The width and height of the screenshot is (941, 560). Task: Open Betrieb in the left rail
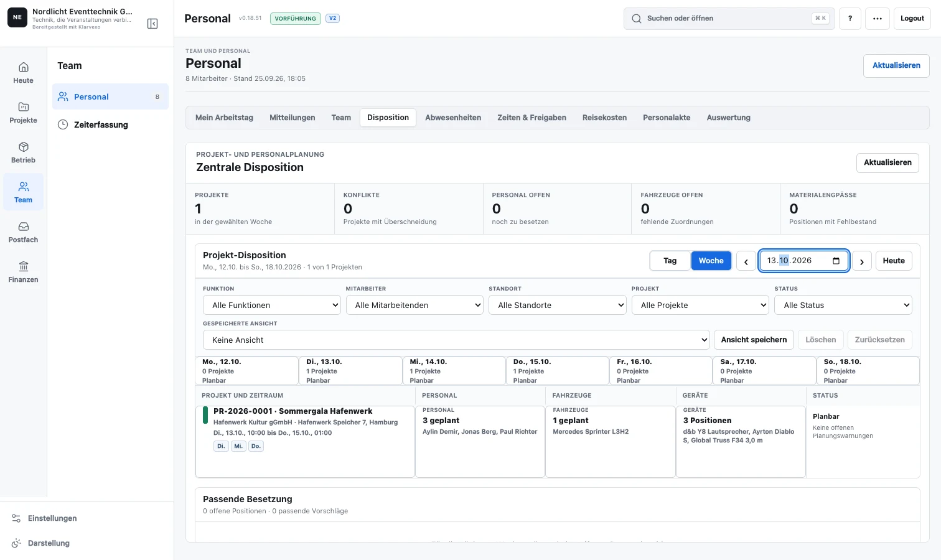(x=24, y=152)
